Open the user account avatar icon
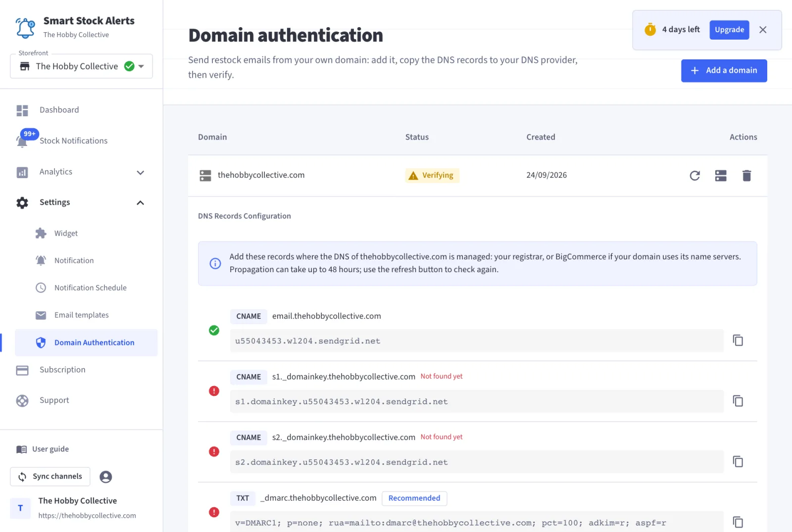This screenshot has height=532, width=792. click(106, 477)
